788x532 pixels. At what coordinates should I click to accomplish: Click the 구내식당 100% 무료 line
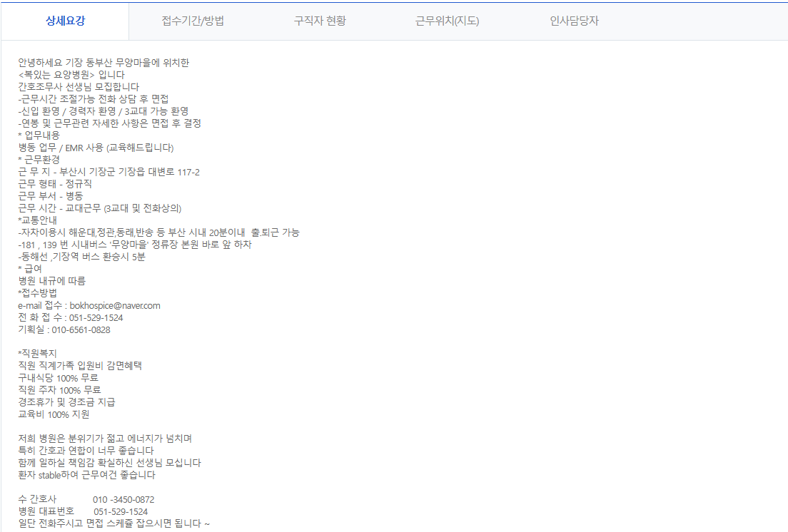[59, 378]
